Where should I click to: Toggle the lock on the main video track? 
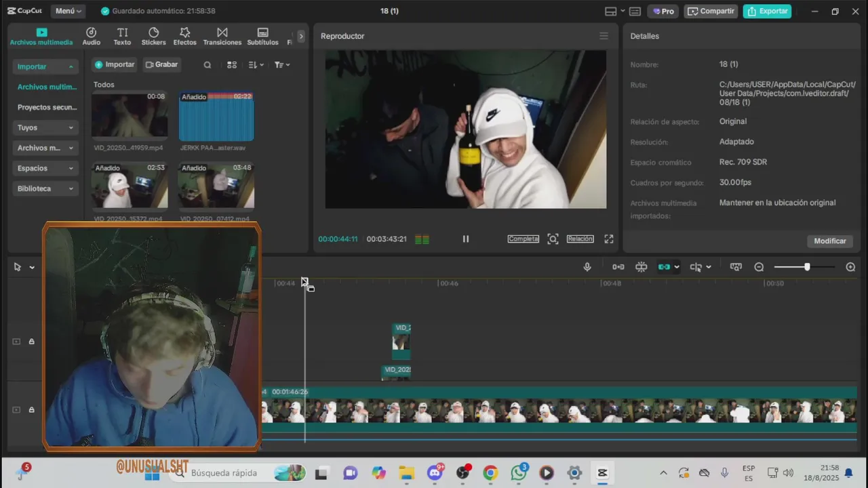[31, 409]
